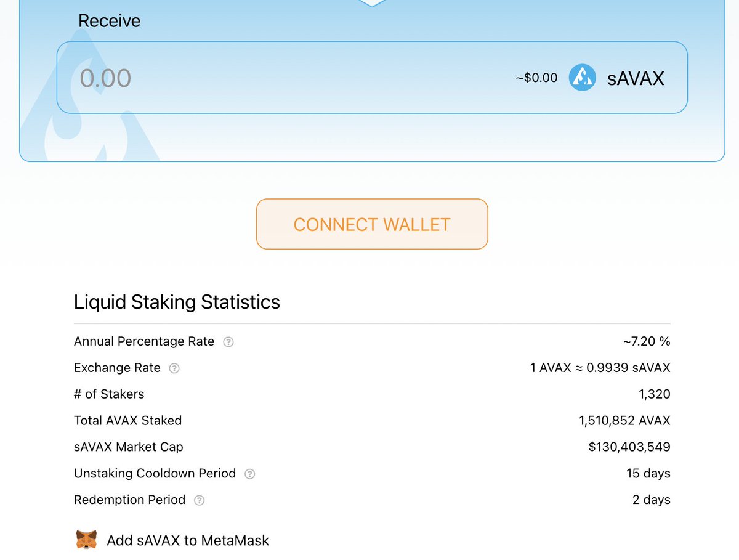The width and height of the screenshot is (739, 560).
Task: Click the Liquid Staking Statistics heading
Action: 177,302
